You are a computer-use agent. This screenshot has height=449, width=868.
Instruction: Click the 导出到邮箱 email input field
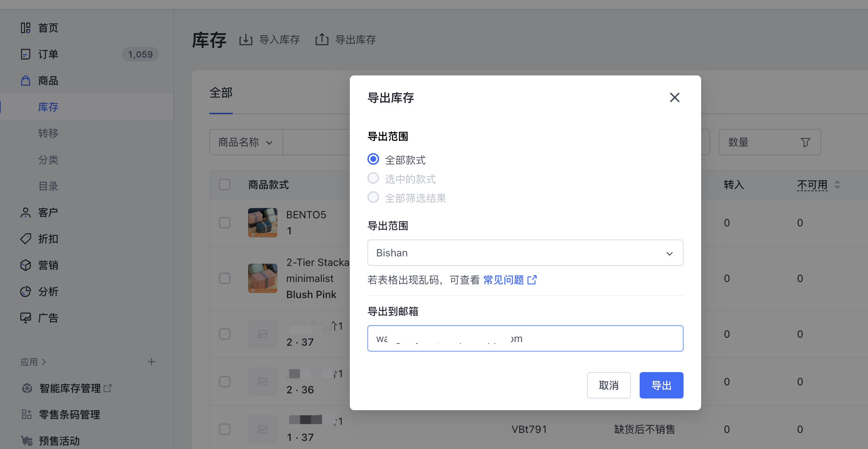click(x=525, y=338)
